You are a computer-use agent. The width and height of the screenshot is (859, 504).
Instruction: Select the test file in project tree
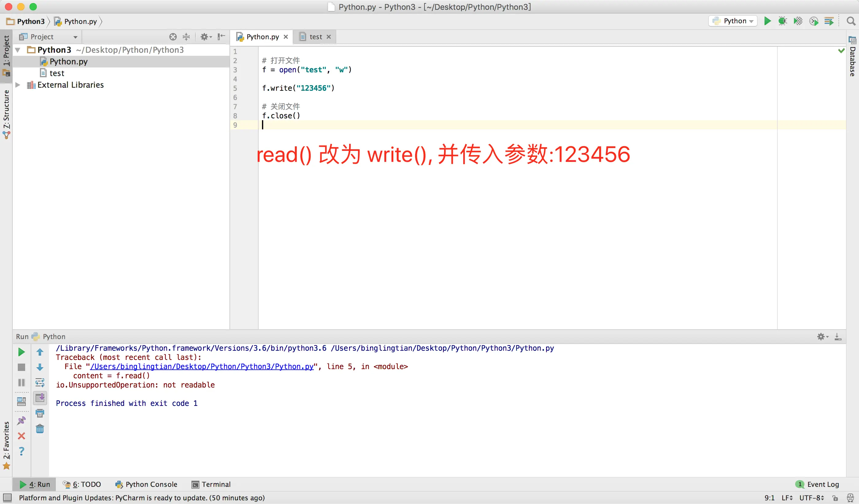coord(56,73)
